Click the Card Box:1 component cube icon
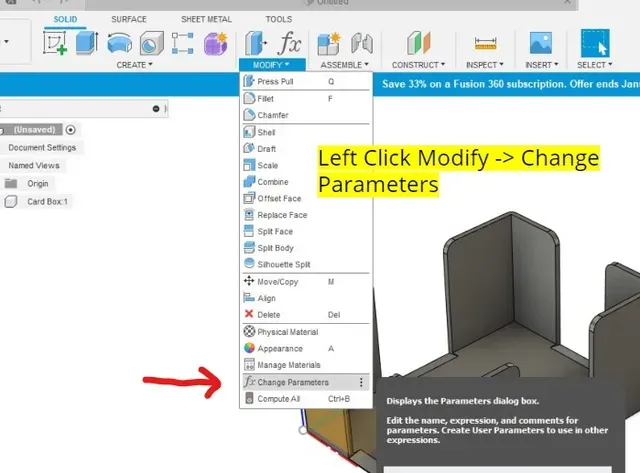This screenshot has width=640, height=473. [11, 201]
